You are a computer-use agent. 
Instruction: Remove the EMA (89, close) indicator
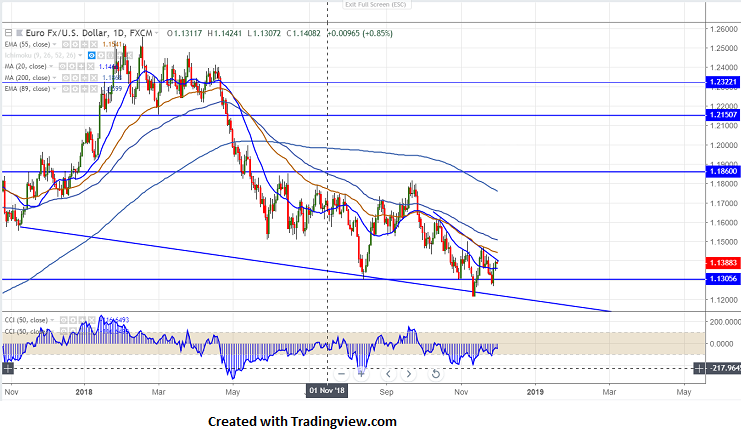pos(94,88)
